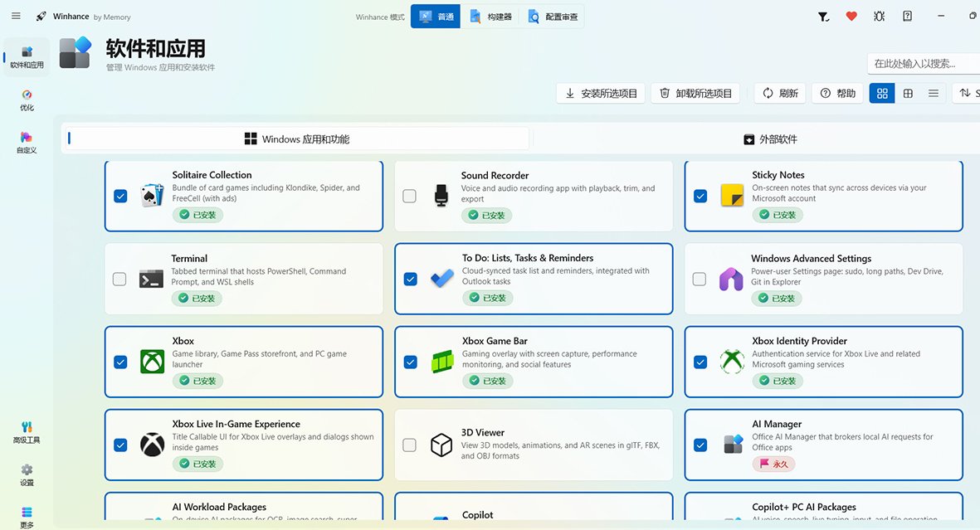Viewport: 980px width, 530px height.
Task: Open 设置 gear in the sidebar
Action: [27, 475]
